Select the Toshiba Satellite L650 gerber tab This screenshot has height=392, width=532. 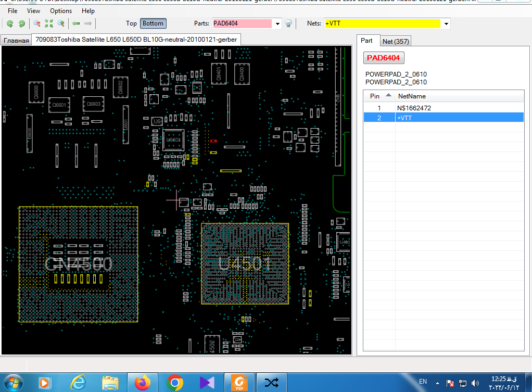pyautogui.click(x=136, y=40)
